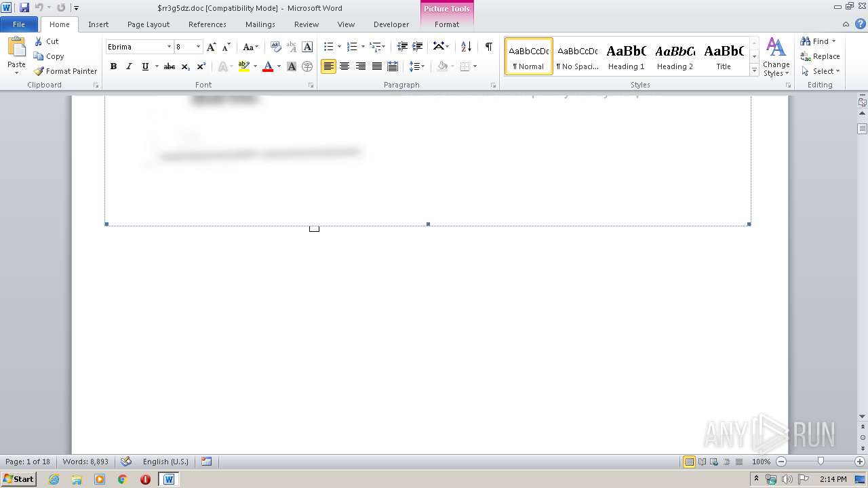This screenshot has width=868, height=488.
Task: Click Replace in the Editing group
Action: (820, 56)
